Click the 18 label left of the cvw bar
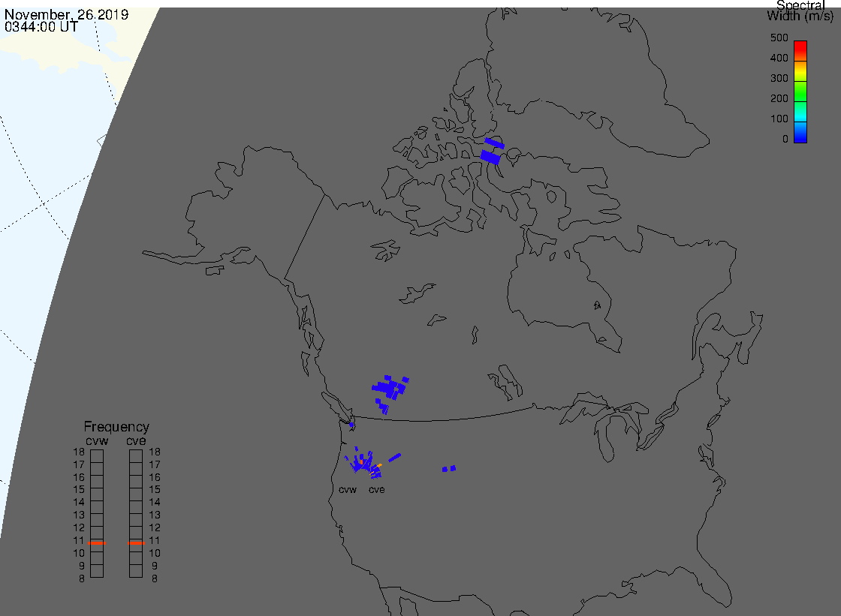 [79, 452]
